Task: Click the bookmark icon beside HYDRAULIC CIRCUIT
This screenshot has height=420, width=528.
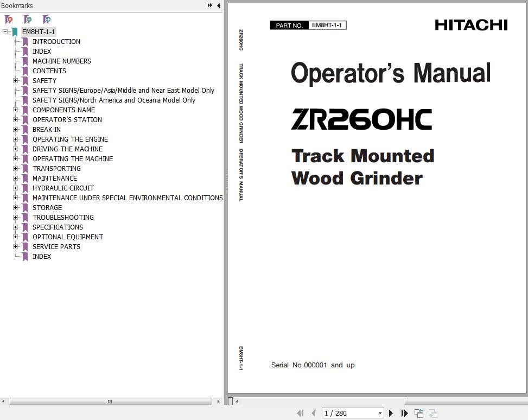Action: (25, 188)
